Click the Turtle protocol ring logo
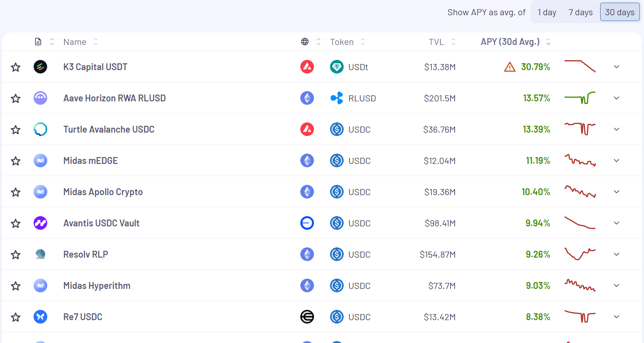The image size is (644, 343). point(40,130)
